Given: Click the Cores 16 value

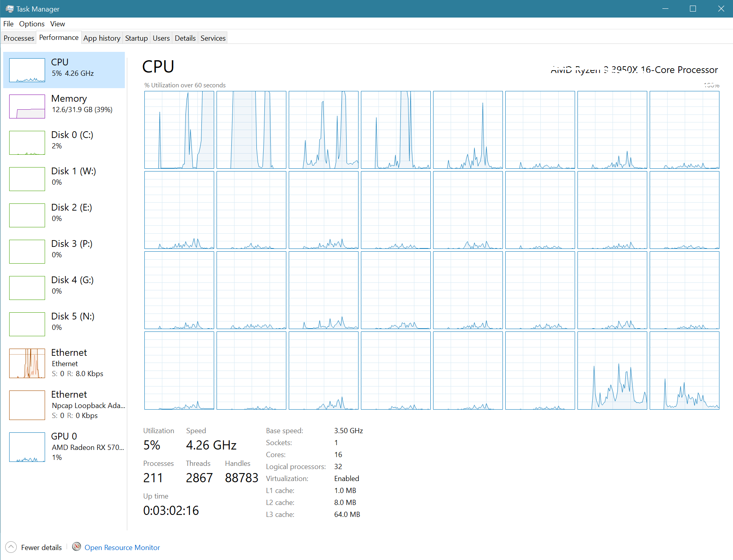Looking at the screenshot, I should (338, 455).
